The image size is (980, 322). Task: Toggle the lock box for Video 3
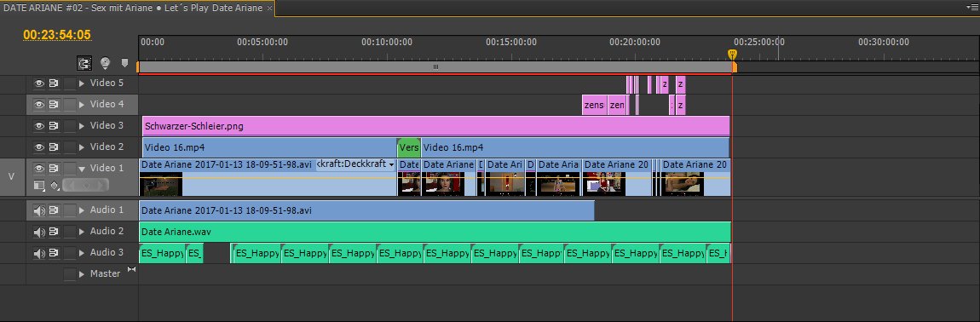click(69, 126)
